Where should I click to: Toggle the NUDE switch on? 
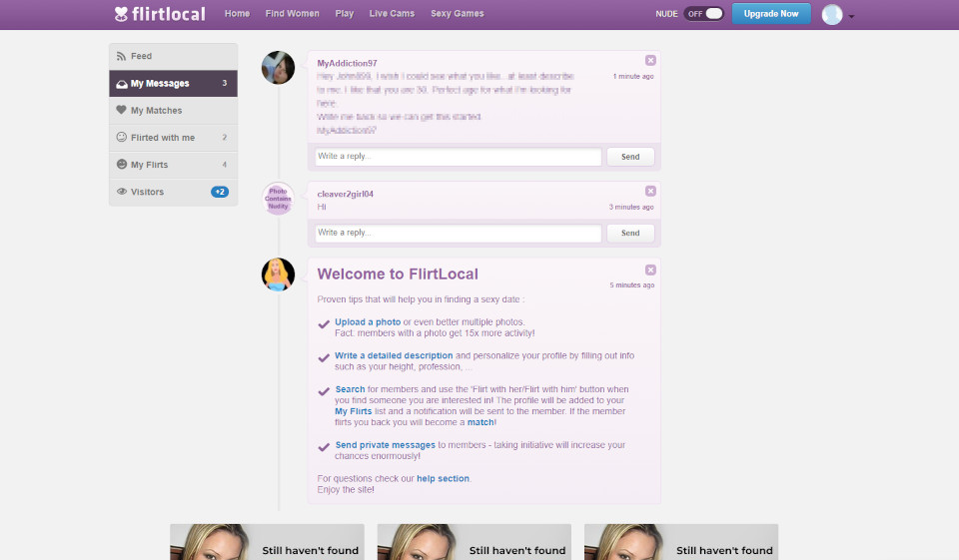click(704, 14)
